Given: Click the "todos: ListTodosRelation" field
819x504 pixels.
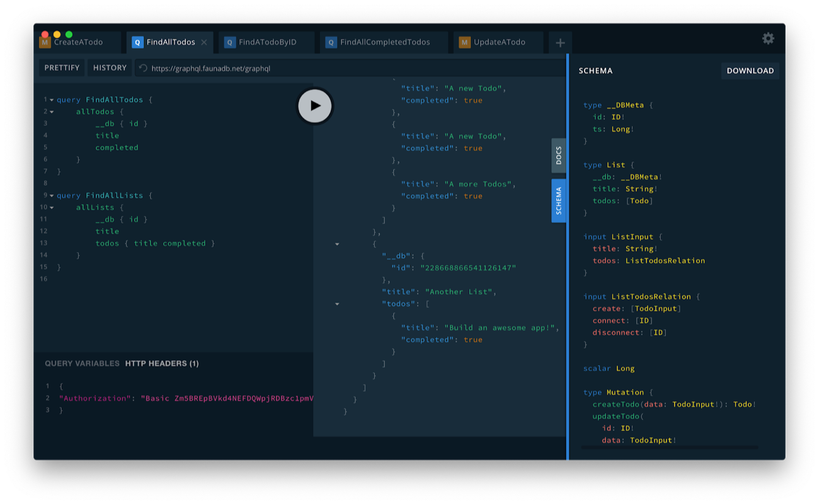Looking at the screenshot, I should (x=649, y=261).
